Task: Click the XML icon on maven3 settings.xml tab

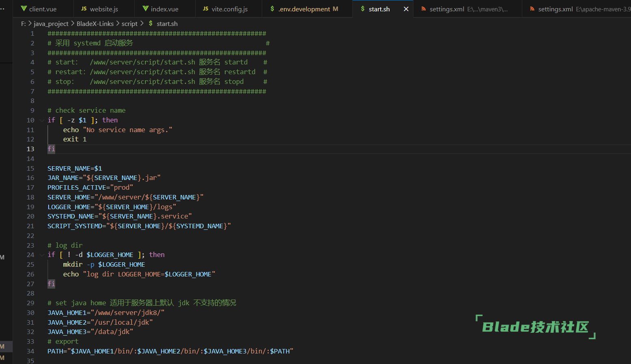Action: [424, 9]
